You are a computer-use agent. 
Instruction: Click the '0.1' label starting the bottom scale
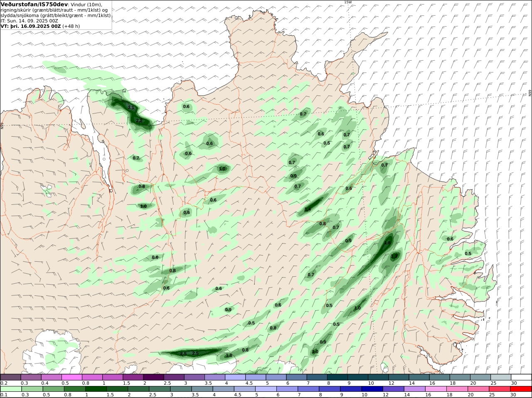click(4, 395)
